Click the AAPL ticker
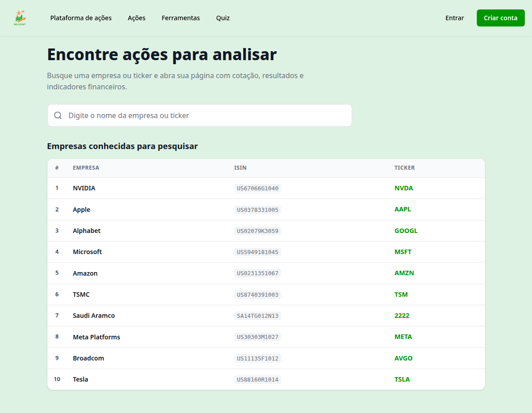This screenshot has height=413, width=532. (x=402, y=209)
